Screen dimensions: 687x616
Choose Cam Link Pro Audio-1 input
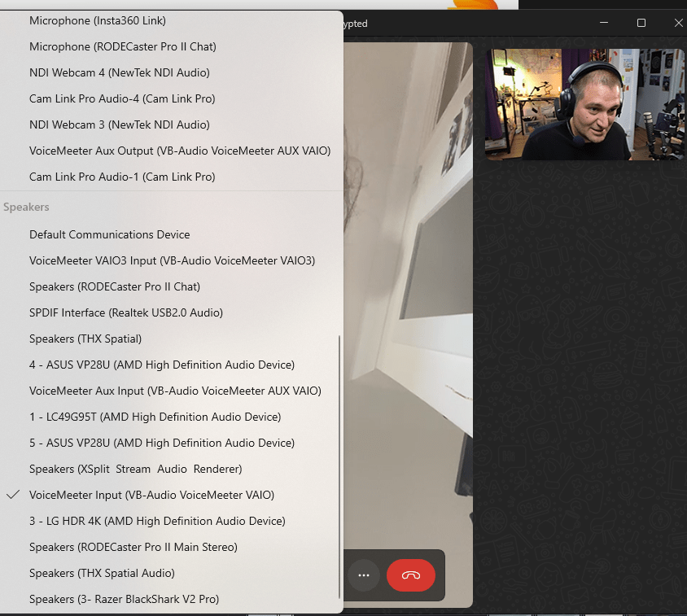pyautogui.click(x=171, y=177)
